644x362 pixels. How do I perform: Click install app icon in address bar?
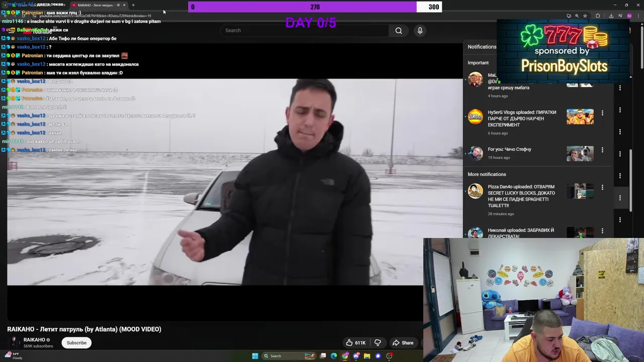(569, 16)
